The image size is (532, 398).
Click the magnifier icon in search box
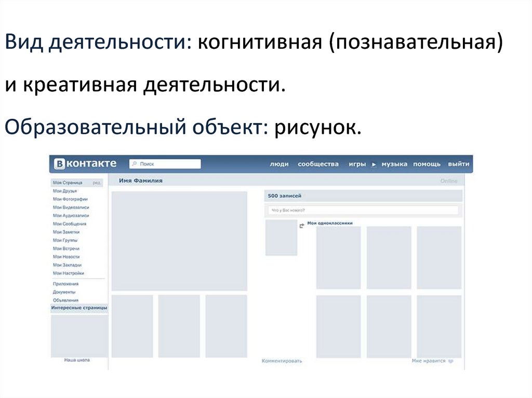(135, 164)
